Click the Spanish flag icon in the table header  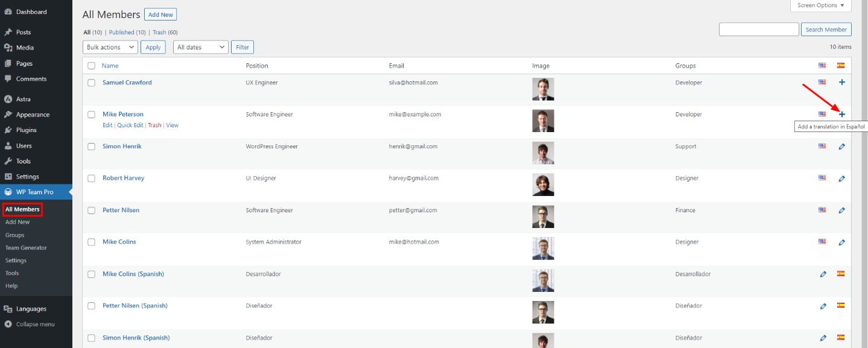pyautogui.click(x=841, y=65)
